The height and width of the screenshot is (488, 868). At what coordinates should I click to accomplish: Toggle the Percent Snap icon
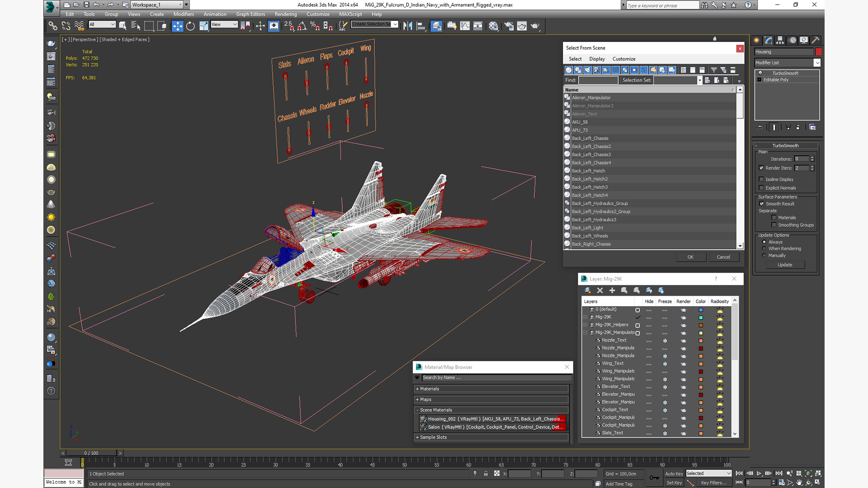tap(315, 26)
